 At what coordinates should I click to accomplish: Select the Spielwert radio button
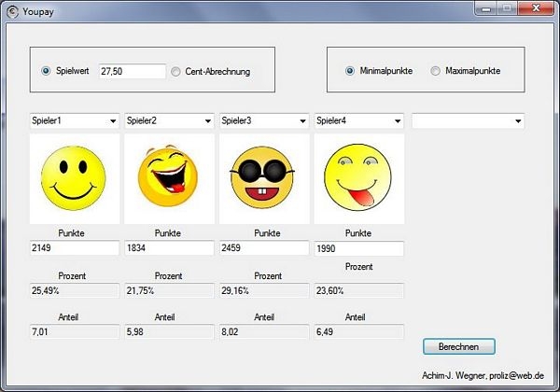coord(46,71)
